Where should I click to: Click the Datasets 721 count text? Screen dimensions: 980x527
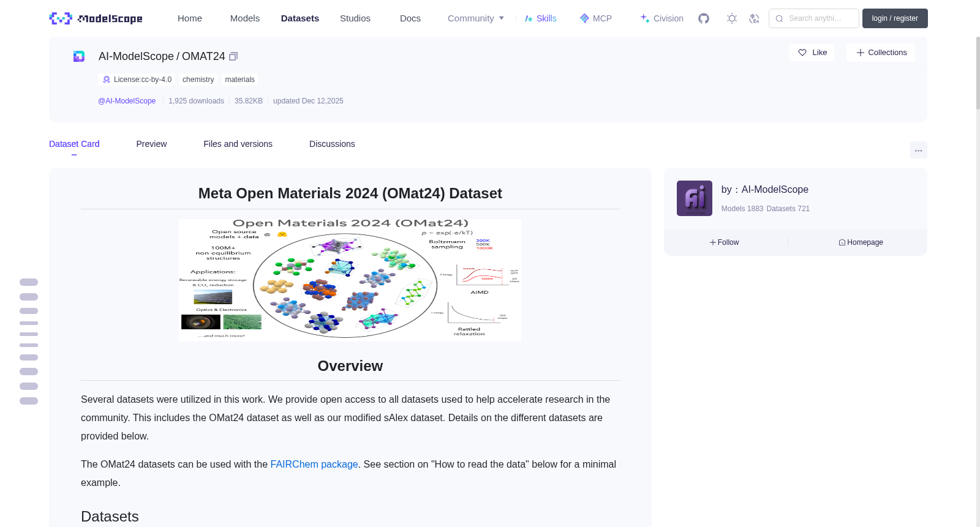tap(788, 209)
